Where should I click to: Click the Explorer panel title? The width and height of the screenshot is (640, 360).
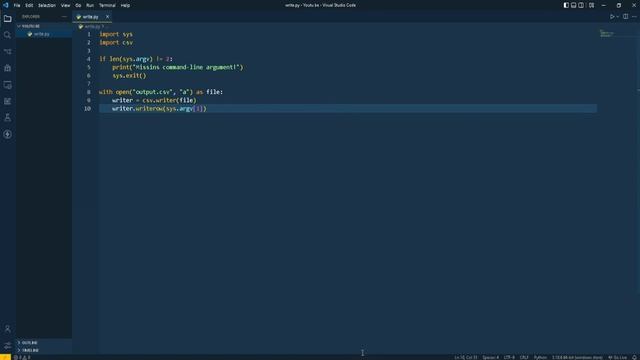pyautogui.click(x=31, y=17)
